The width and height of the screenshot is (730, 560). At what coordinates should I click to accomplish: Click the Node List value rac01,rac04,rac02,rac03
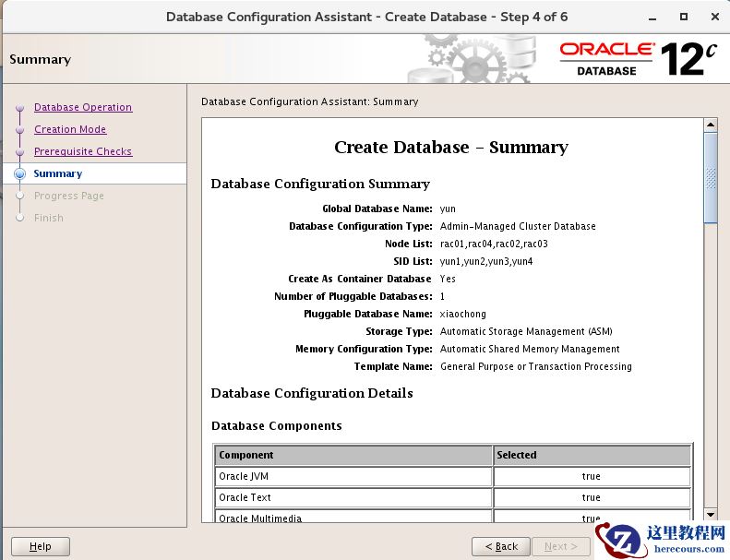[x=494, y=244]
